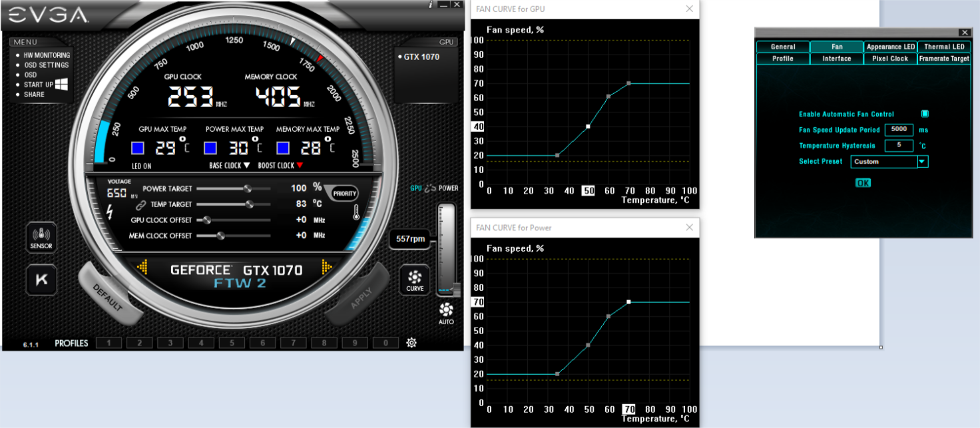Click the chain link icon beside TEMP TARGET

140,205
